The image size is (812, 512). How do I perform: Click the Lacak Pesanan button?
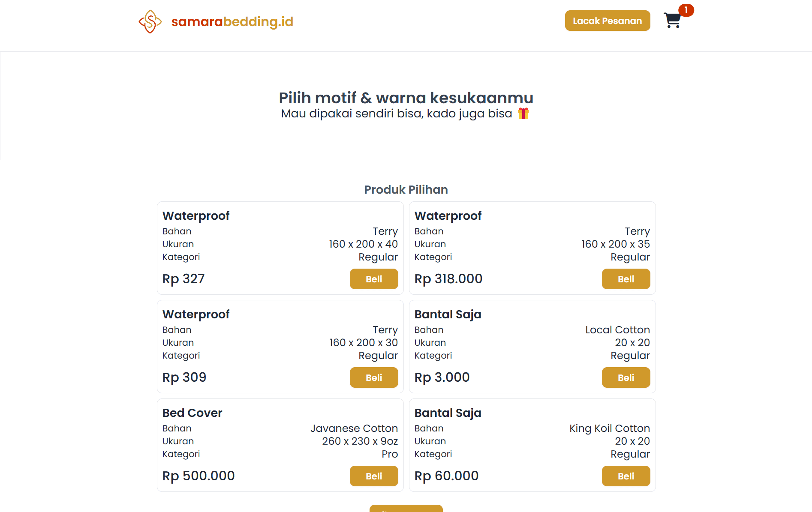pos(607,21)
